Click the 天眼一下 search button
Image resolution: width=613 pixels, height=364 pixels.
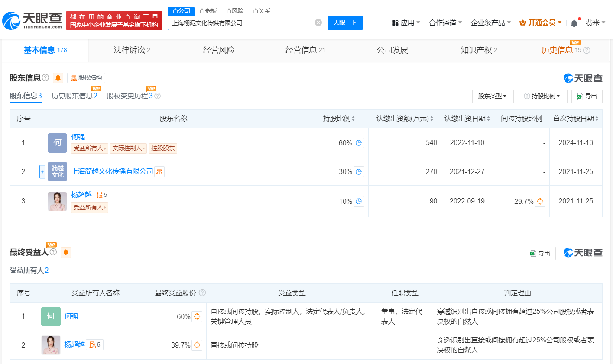345,23
